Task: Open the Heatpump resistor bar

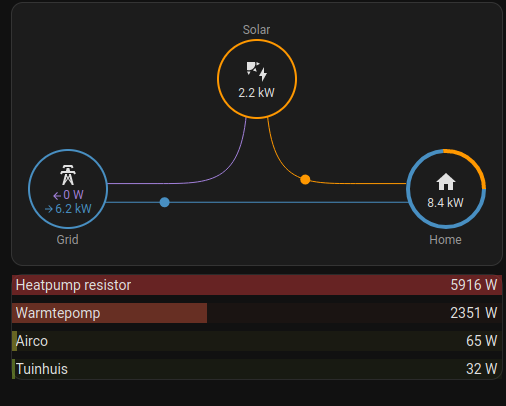Action: pos(257,285)
